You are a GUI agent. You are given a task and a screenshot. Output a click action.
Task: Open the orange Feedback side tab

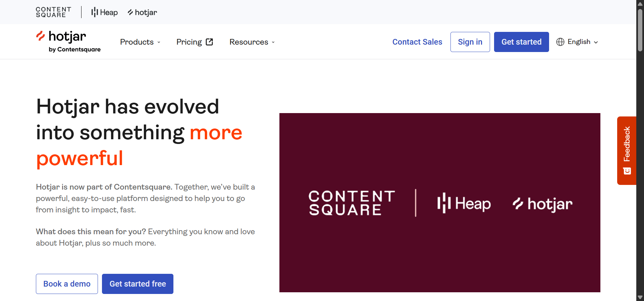pos(627,151)
